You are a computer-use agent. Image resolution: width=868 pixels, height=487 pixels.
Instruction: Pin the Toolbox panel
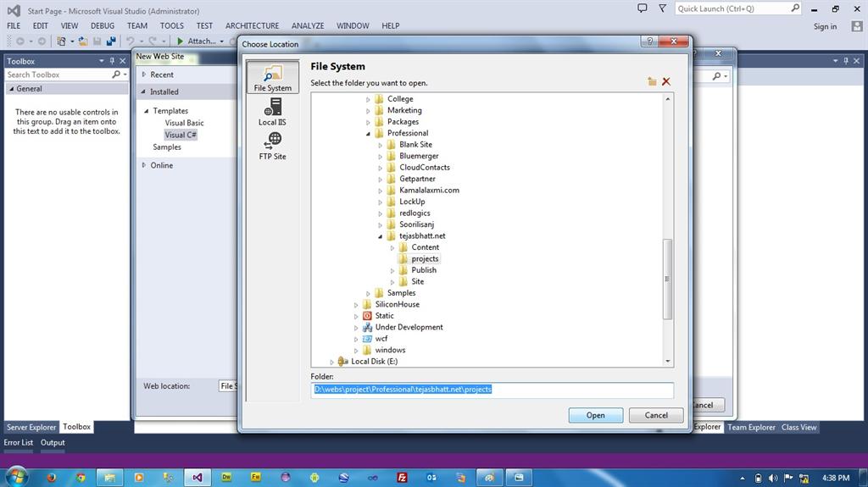(112, 61)
